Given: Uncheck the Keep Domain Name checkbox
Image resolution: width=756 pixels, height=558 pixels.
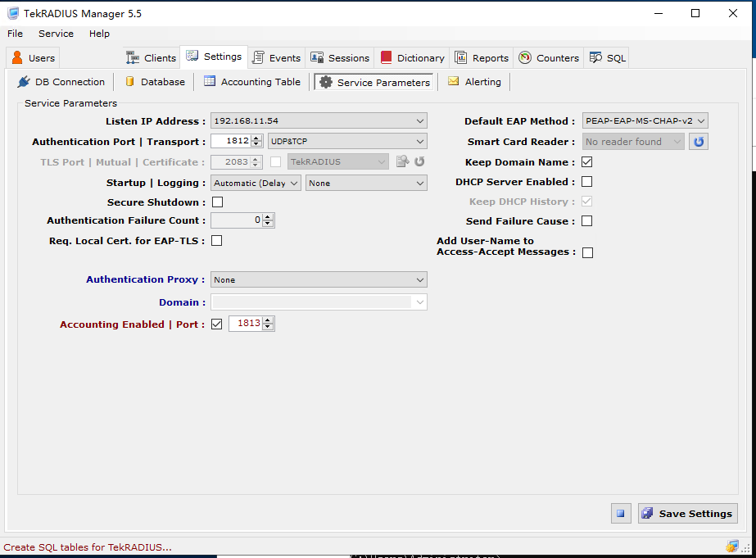Looking at the screenshot, I should coord(586,162).
